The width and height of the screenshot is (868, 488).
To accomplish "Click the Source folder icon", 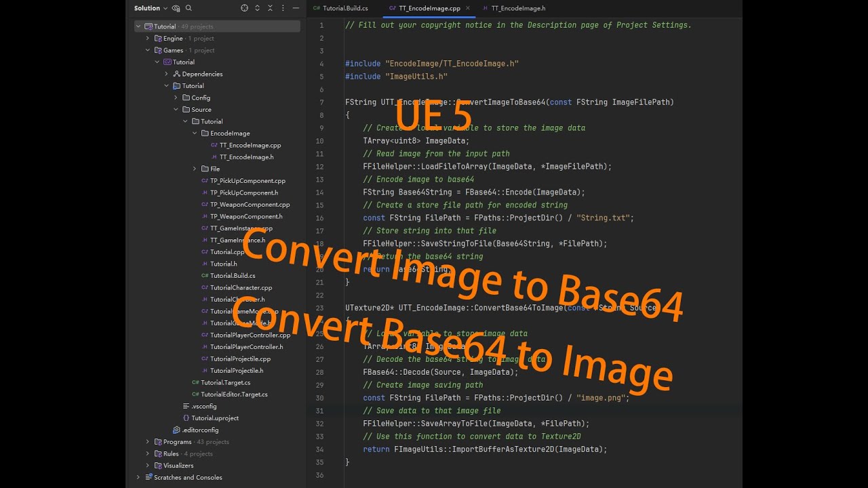I will tap(186, 110).
